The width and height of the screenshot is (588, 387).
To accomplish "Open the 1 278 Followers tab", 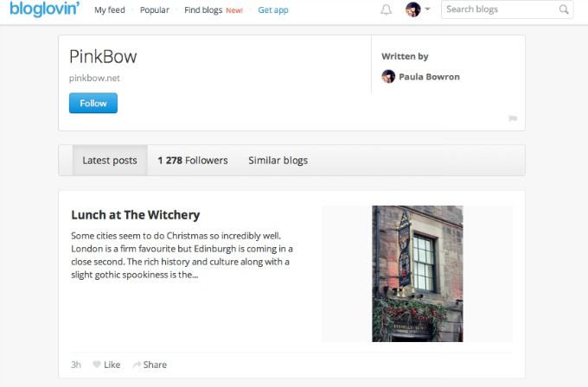I will pyautogui.click(x=193, y=161).
